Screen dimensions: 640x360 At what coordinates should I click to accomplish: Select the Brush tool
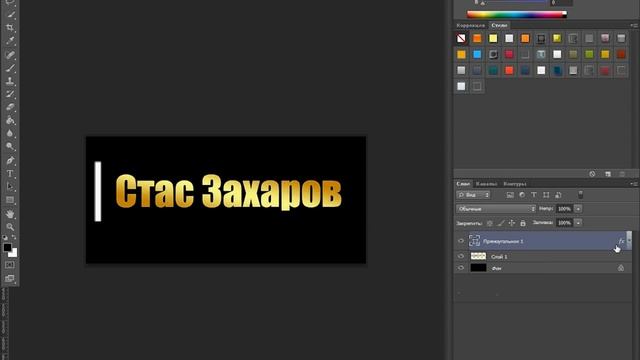tap(10, 68)
